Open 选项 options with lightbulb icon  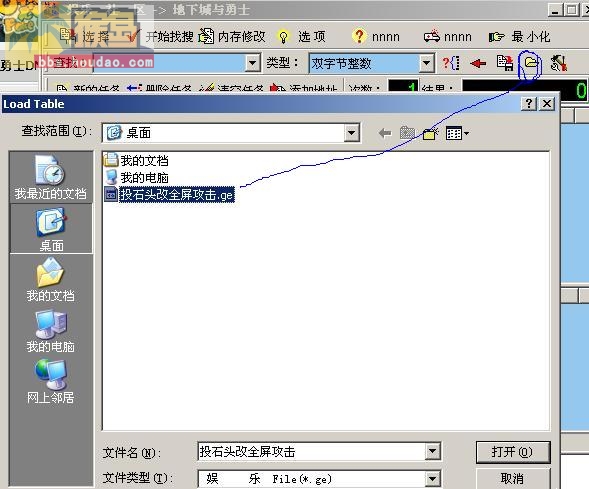pos(301,36)
